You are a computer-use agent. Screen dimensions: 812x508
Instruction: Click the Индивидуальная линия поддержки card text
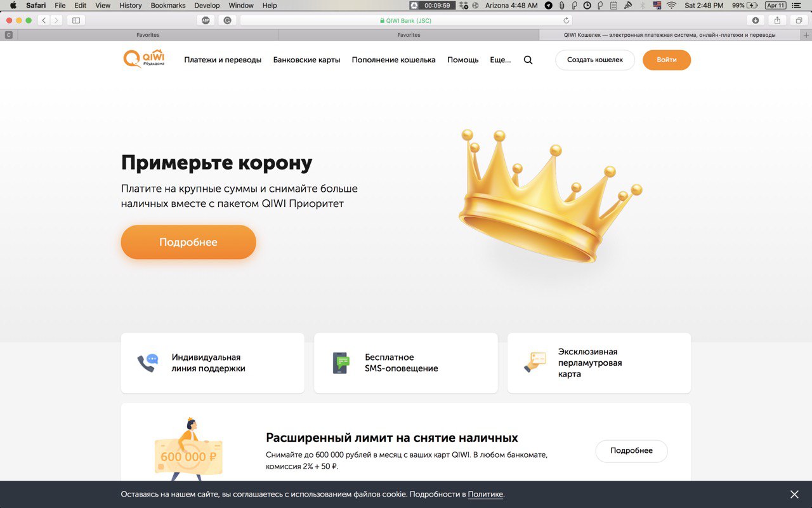coord(208,363)
